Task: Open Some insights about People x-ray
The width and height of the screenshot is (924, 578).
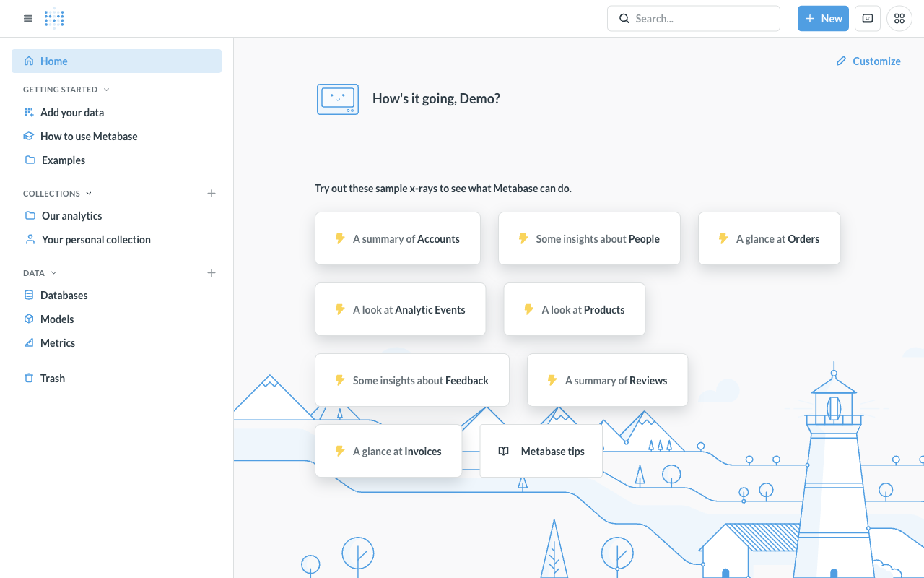Action: click(589, 238)
